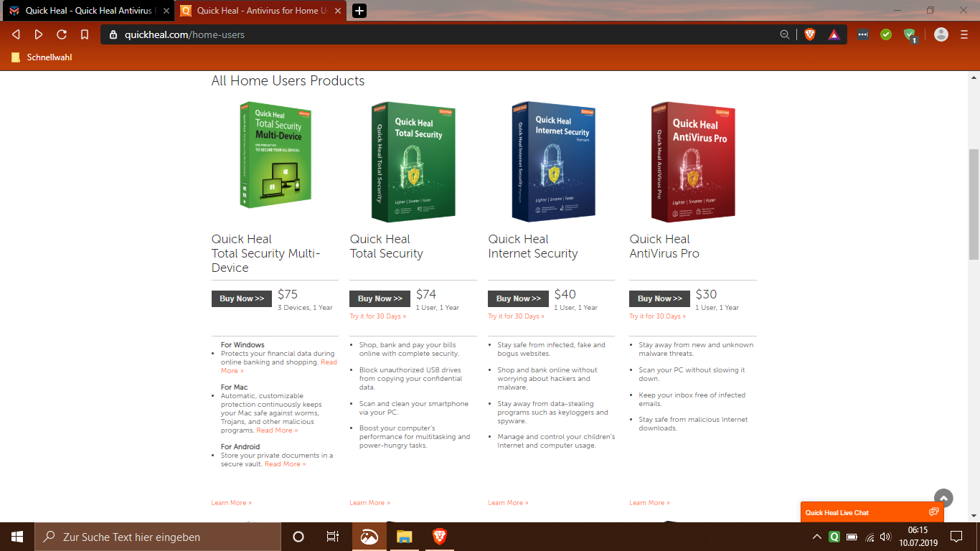This screenshot has width=980, height=551.
Task: Click Read More under For Android
Action: click(x=285, y=464)
